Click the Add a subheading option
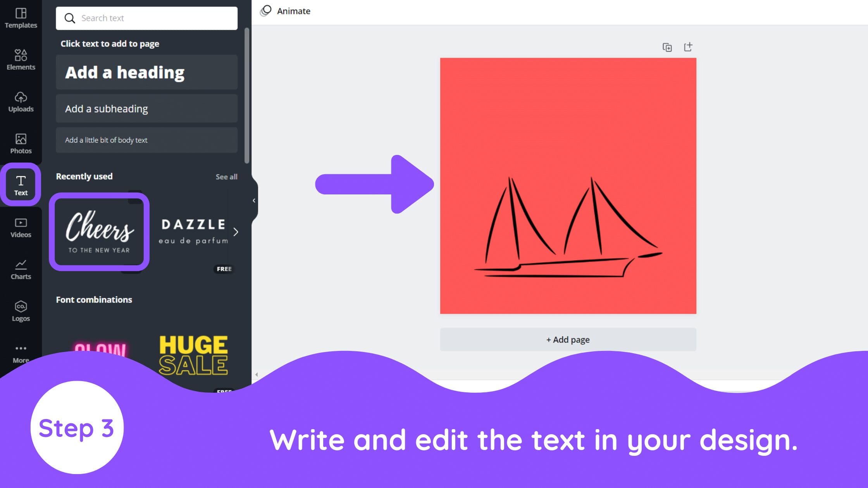This screenshot has height=488, width=868. pos(146,108)
